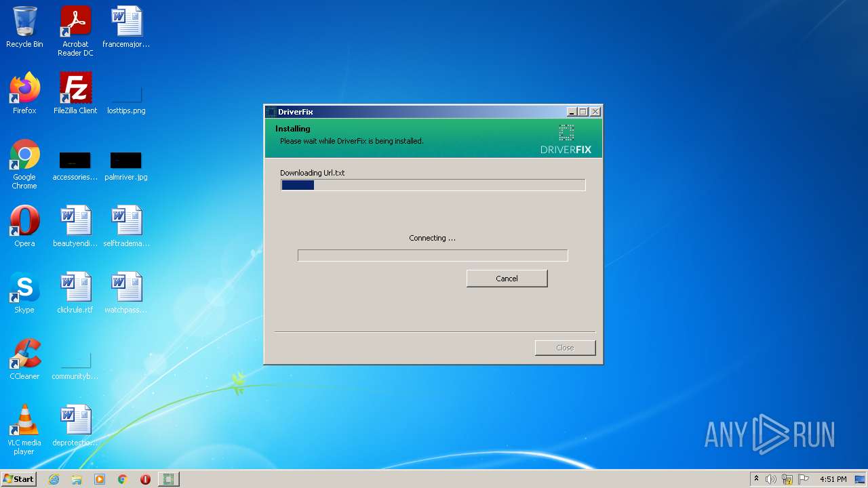Screen dimensions: 868x488
Task: Open the network tray icon
Action: 787,479
